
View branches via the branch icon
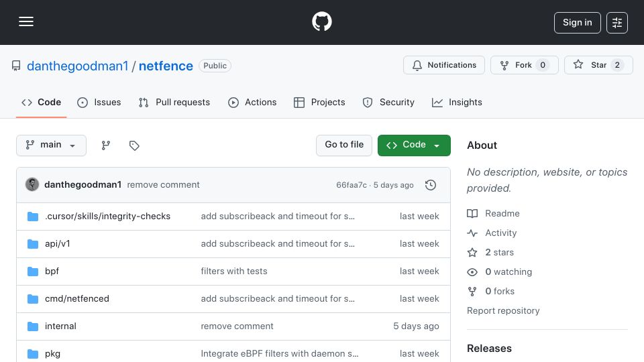(105, 145)
